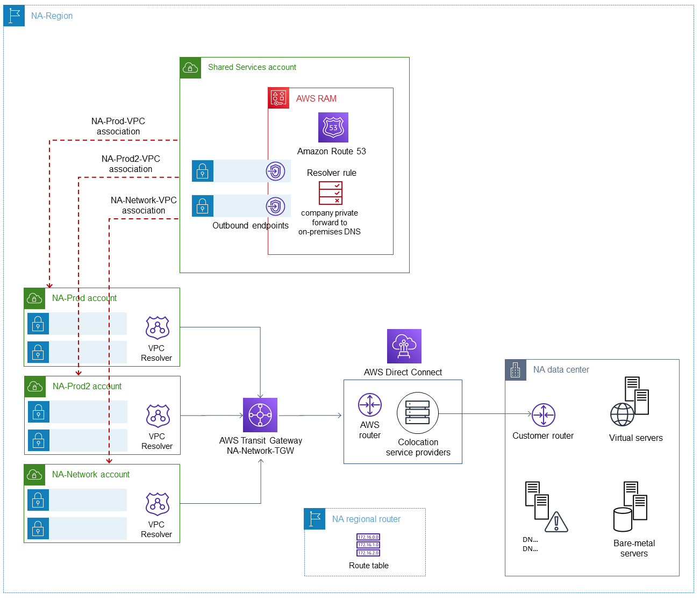Select the Route table icon

pos(368,545)
